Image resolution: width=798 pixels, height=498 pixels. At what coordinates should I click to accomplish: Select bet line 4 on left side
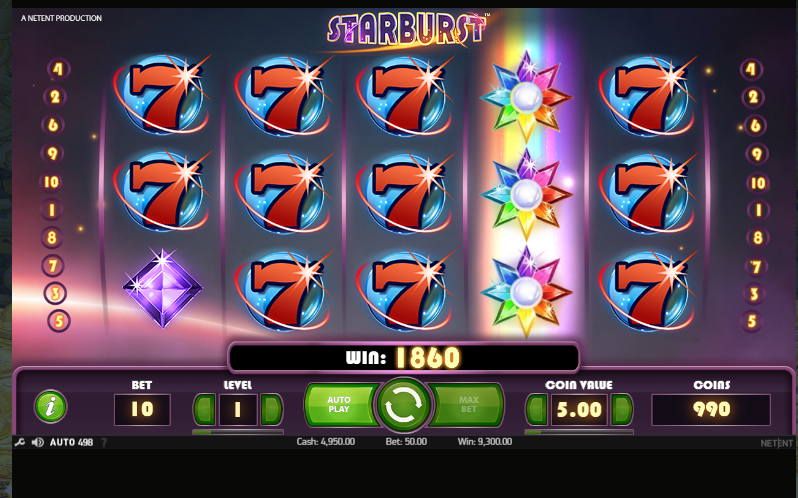(58, 69)
